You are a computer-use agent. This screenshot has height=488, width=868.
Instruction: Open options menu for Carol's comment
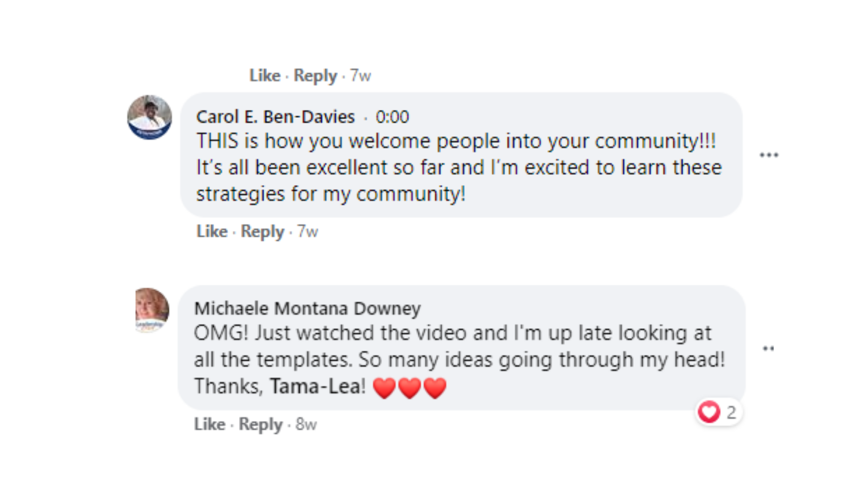(x=768, y=155)
